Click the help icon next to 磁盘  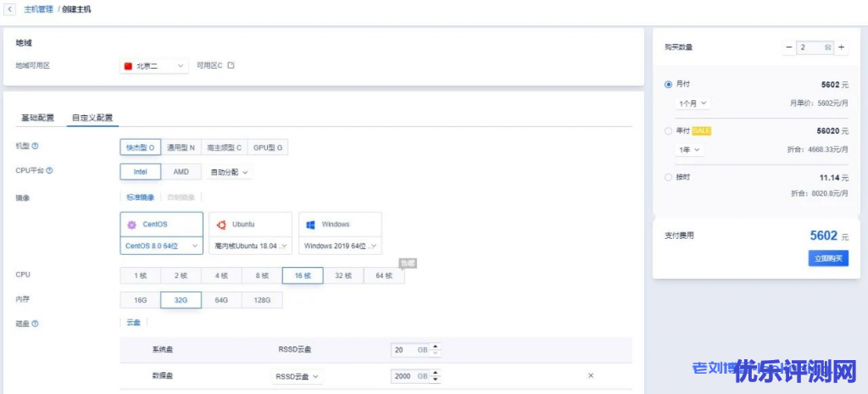click(x=35, y=323)
